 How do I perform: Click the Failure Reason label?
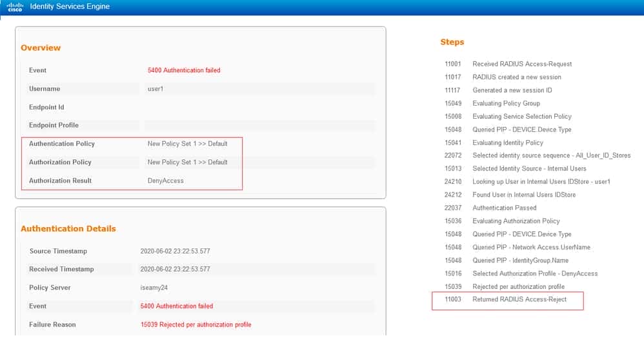point(52,324)
